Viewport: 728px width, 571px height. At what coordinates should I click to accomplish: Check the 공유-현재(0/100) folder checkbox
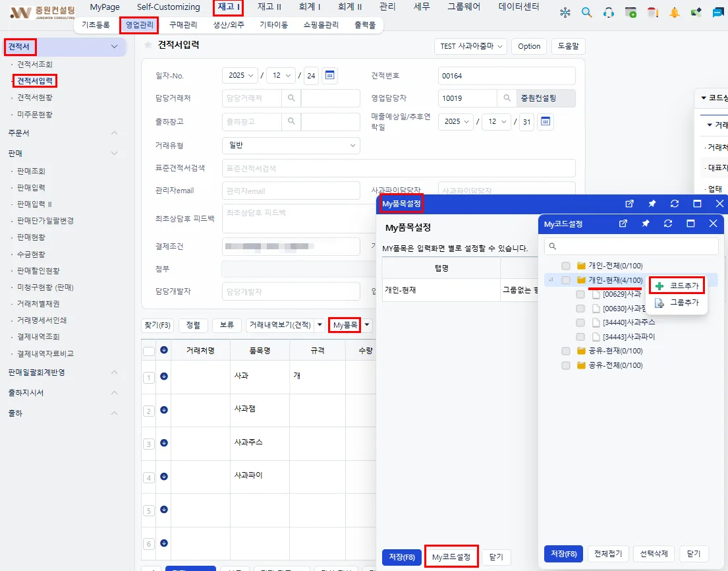(565, 351)
